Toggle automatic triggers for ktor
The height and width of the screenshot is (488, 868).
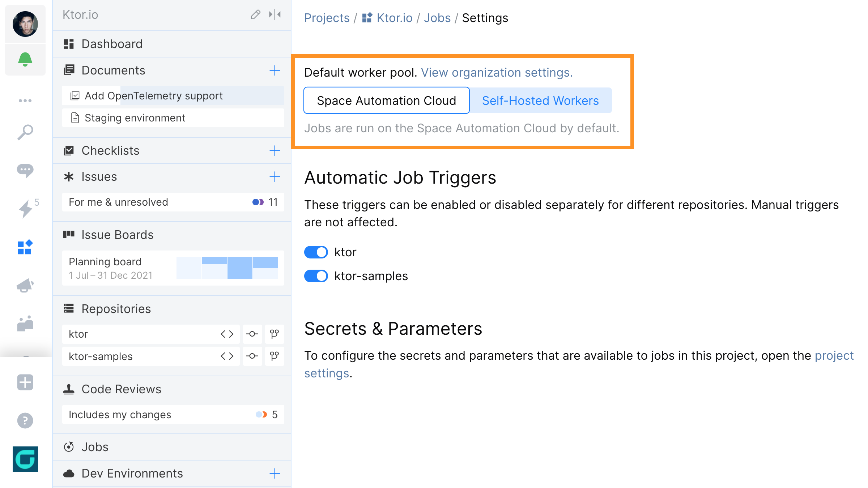tap(316, 252)
